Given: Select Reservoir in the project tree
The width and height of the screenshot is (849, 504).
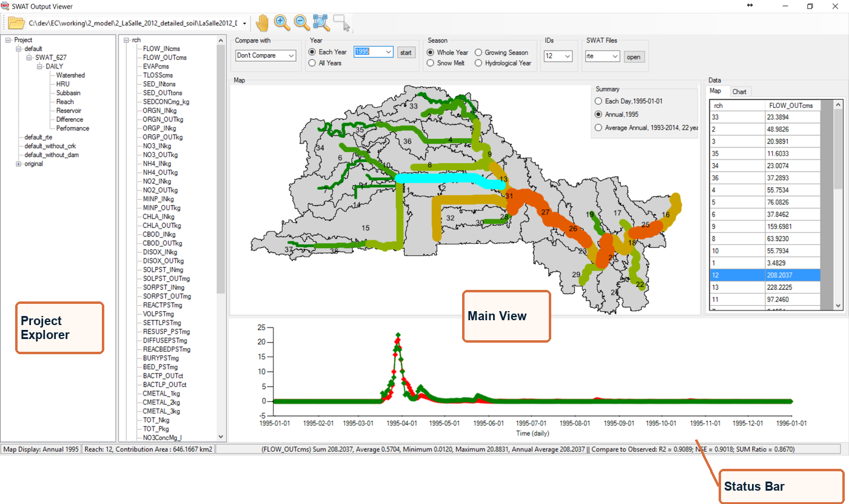Looking at the screenshot, I should click(x=69, y=110).
